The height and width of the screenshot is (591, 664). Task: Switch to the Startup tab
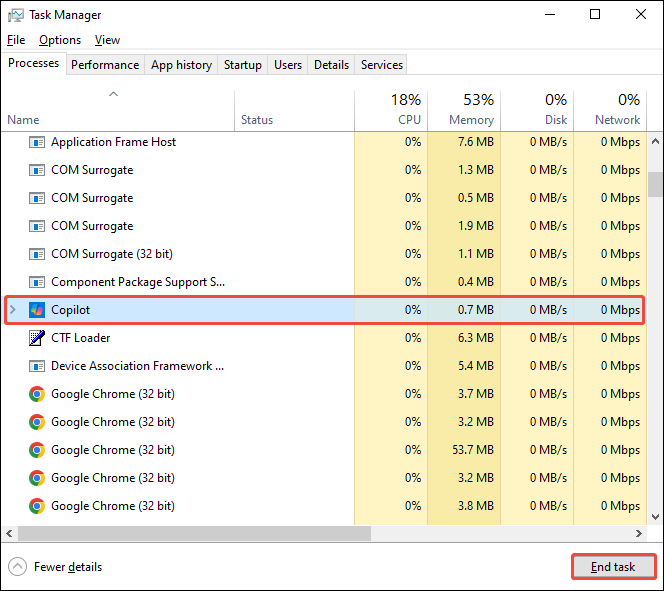point(243,65)
